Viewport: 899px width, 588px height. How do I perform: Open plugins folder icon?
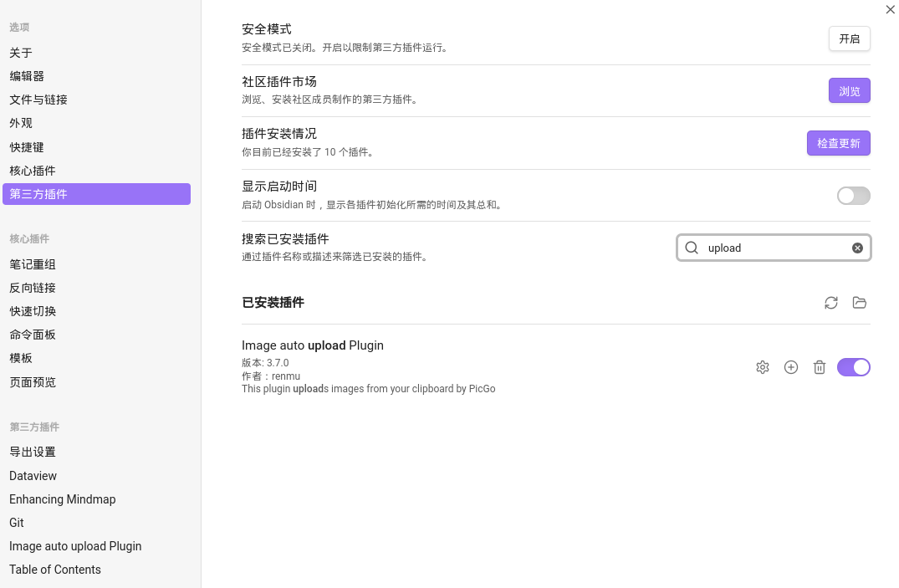860,303
